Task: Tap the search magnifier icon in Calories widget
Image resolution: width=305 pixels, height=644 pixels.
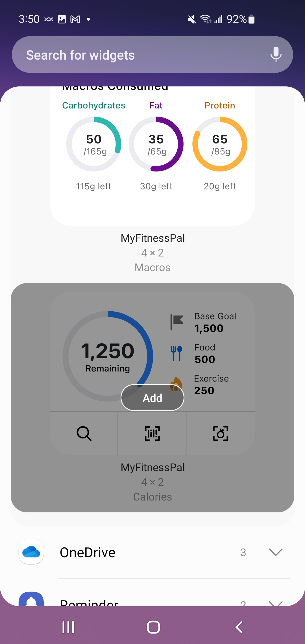Action: [x=84, y=434]
